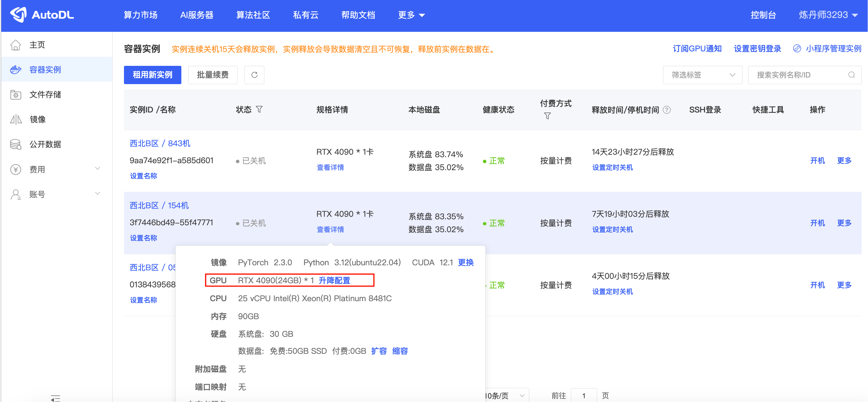Click 订阅GPU通知 link
Viewport: 868px width, 402px height.
coord(697,49)
